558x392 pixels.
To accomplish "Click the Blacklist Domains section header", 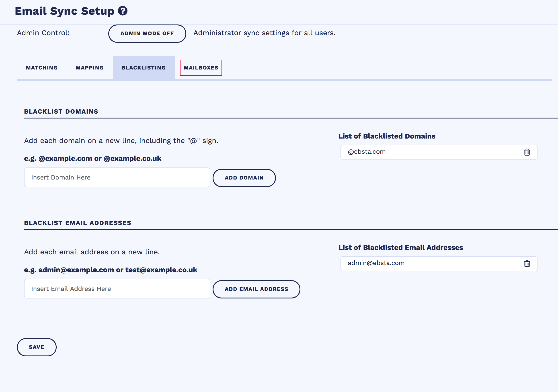I will 61,112.
